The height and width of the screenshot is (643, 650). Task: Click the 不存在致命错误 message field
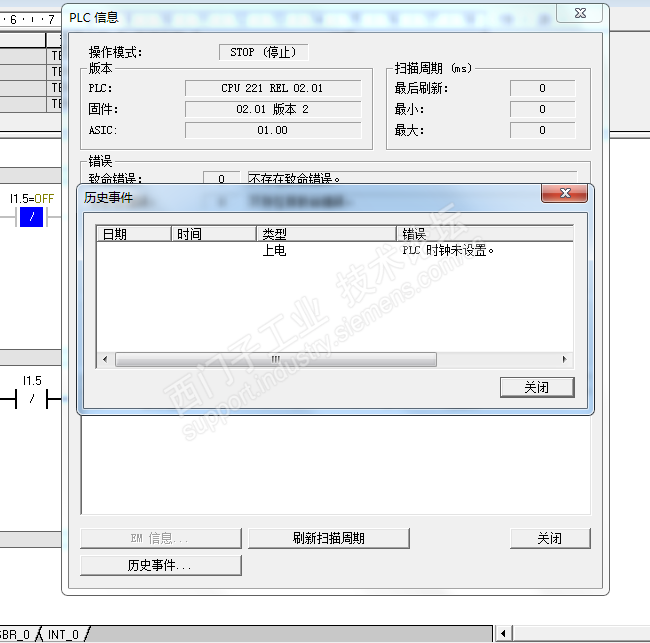(412, 178)
